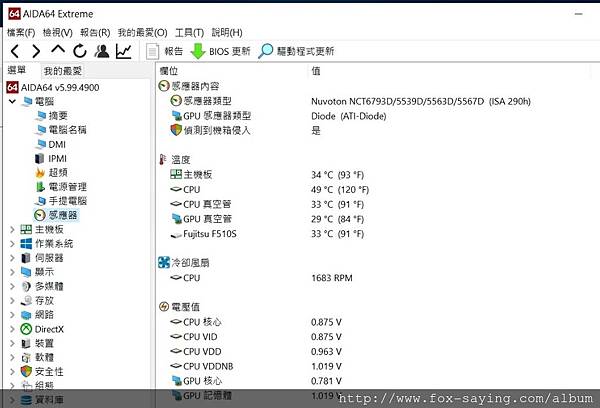Screen dimensions: 600x408
Task: Click the 伺服器 tree icon
Action: click(26, 258)
